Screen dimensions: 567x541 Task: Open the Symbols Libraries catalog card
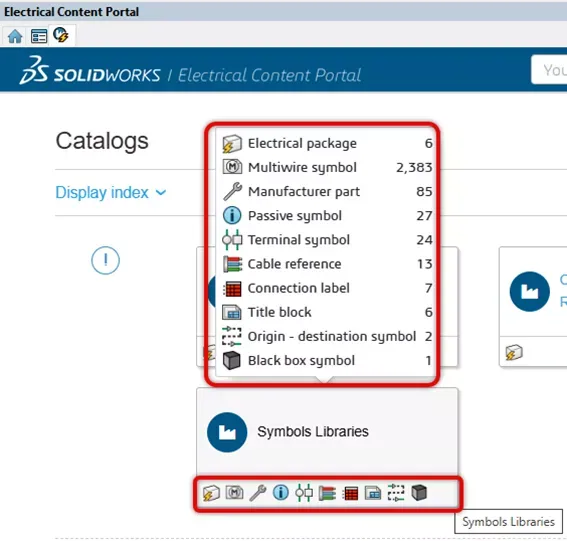327,432
